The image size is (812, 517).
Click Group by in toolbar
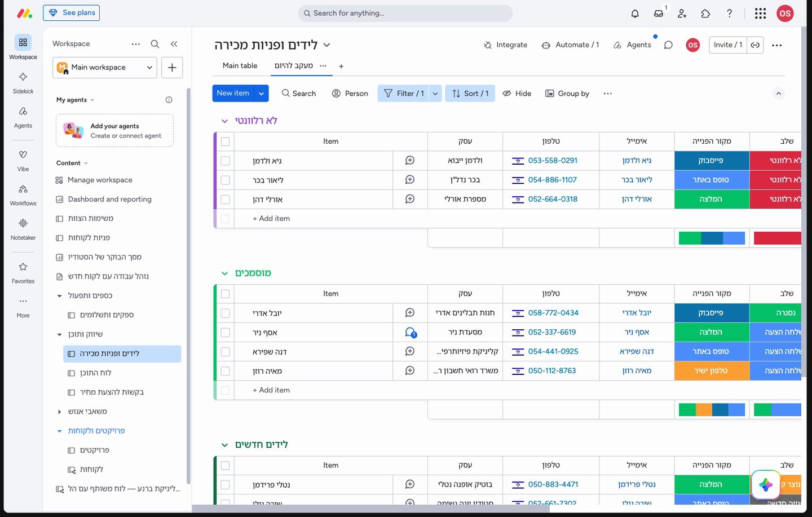tap(567, 94)
